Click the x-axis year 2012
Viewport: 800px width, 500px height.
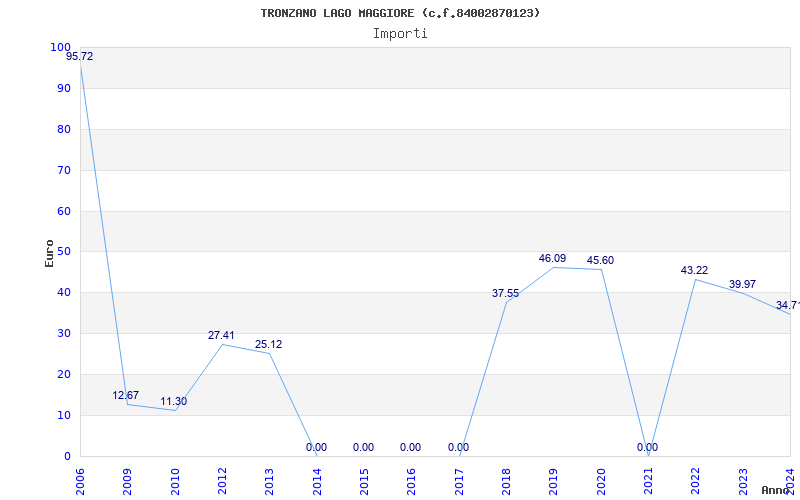tap(222, 482)
